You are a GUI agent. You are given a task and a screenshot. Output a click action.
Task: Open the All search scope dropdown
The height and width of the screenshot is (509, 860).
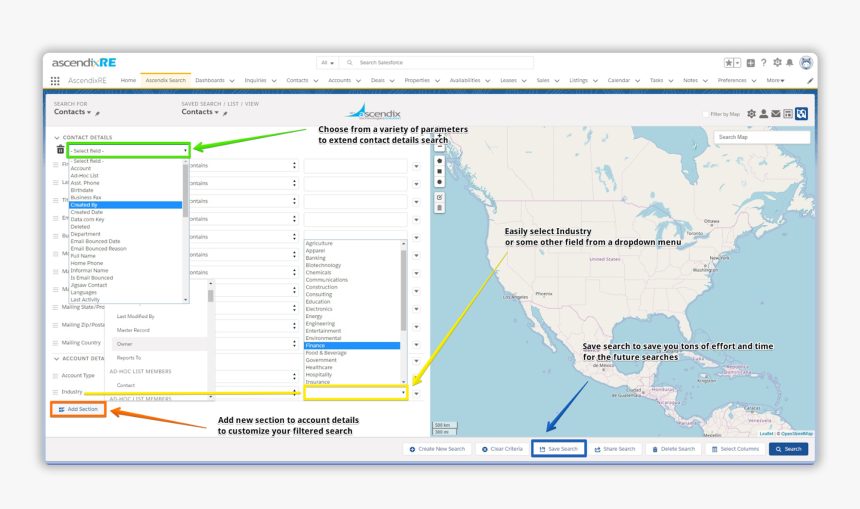click(327, 63)
